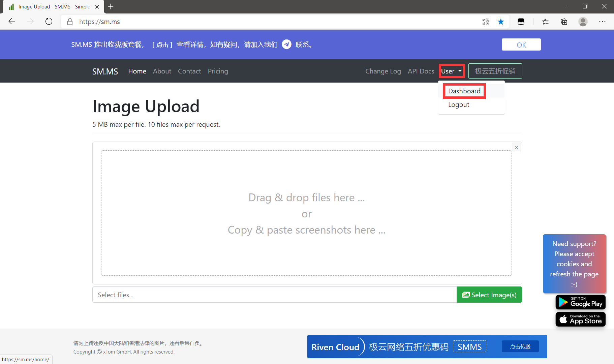Click the SMMS coupon code box

coord(469,346)
